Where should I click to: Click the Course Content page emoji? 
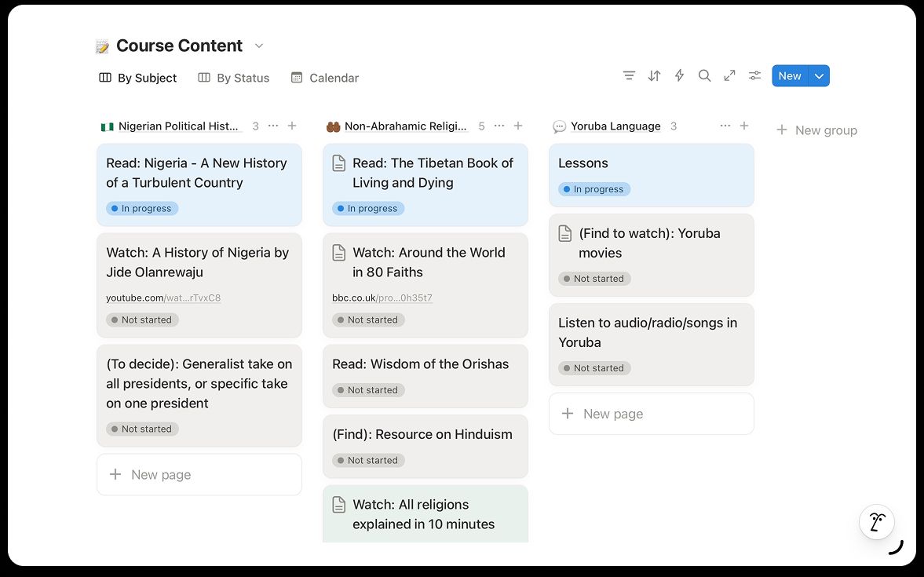point(100,46)
